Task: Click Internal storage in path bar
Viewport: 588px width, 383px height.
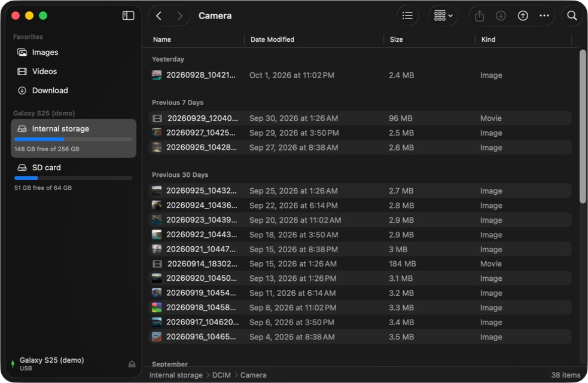Action: click(176, 375)
